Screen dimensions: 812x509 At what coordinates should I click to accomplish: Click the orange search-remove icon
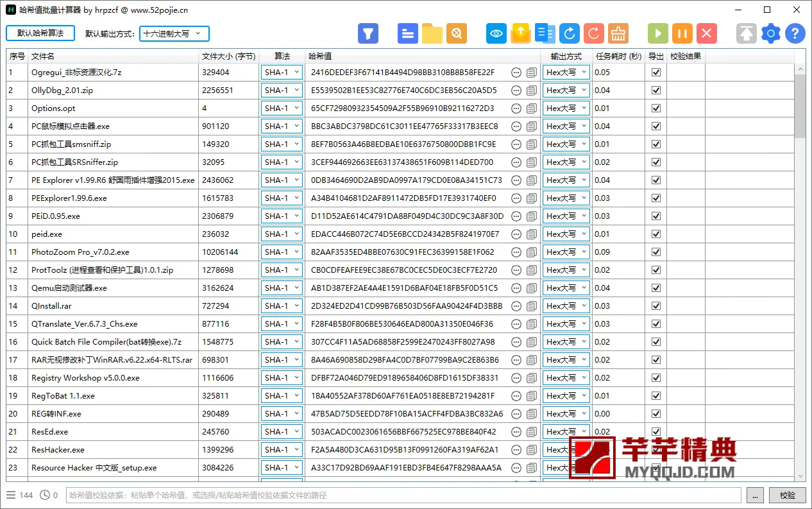(x=457, y=33)
